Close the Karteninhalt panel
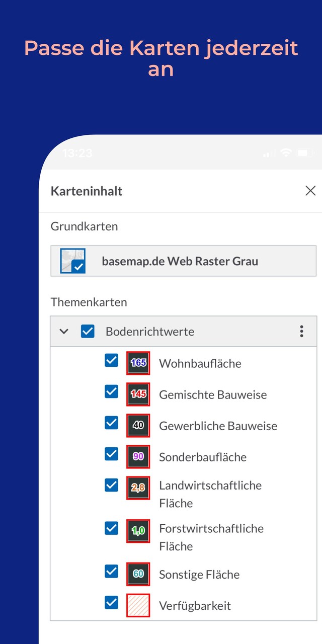Screen dimensions: 322x644 click(x=310, y=191)
